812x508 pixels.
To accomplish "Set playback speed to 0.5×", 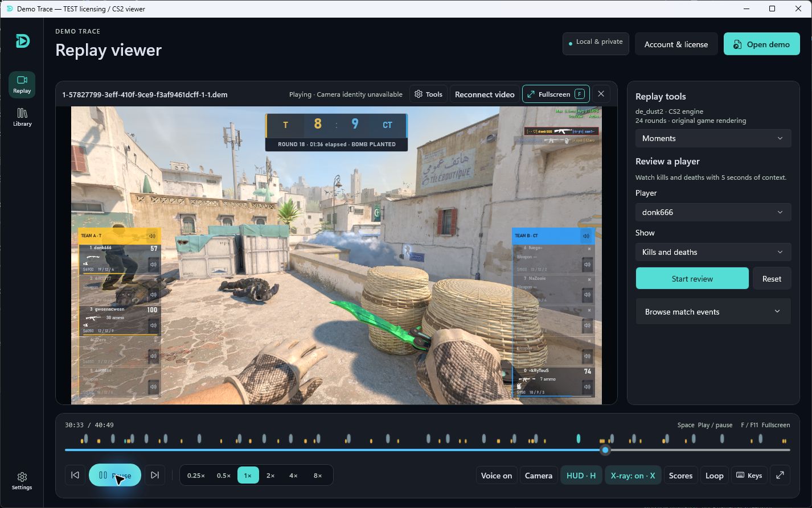I will pyautogui.click(x=224, y=475).
